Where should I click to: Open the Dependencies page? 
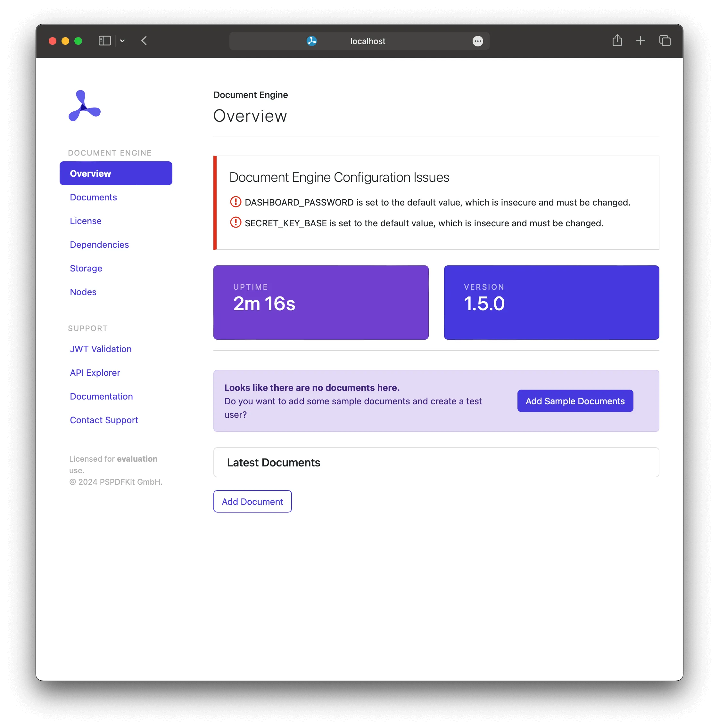(x=99, y=245)
